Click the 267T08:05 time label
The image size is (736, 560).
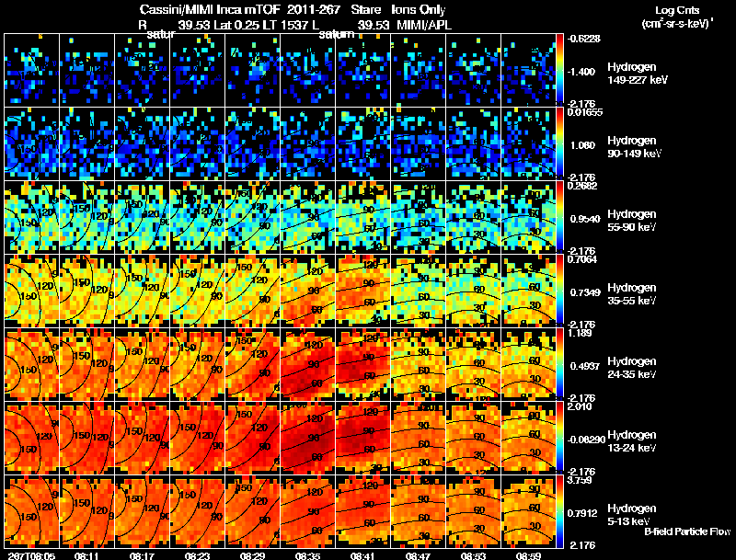pyautogui.click(x=32, y=556)
